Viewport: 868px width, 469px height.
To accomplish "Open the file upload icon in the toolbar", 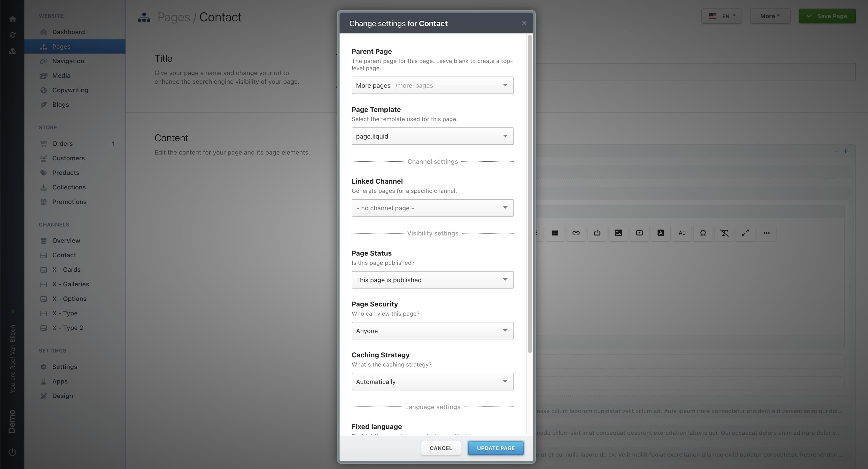I will point(597,233).
